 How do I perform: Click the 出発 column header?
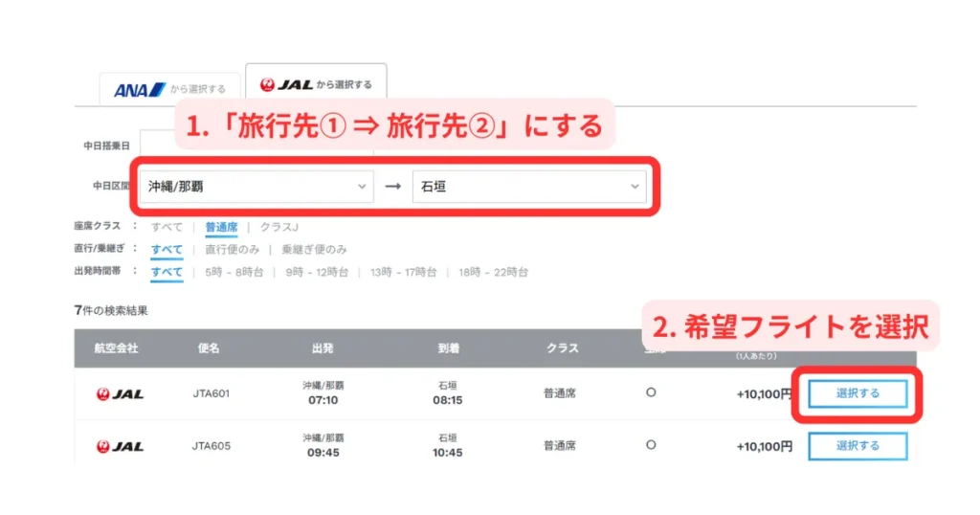pyautogui.click(x=323, y=348)
